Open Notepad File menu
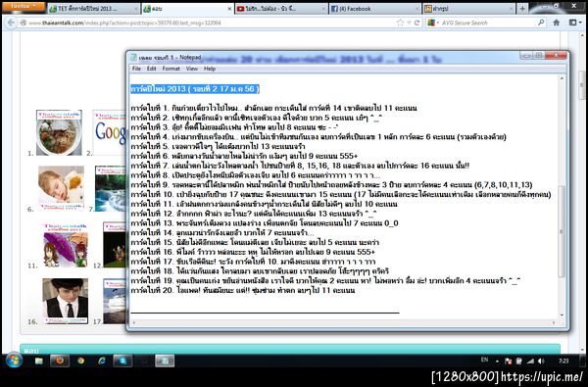The height and width of the screenshot is (387, 588). coord(136,69)
